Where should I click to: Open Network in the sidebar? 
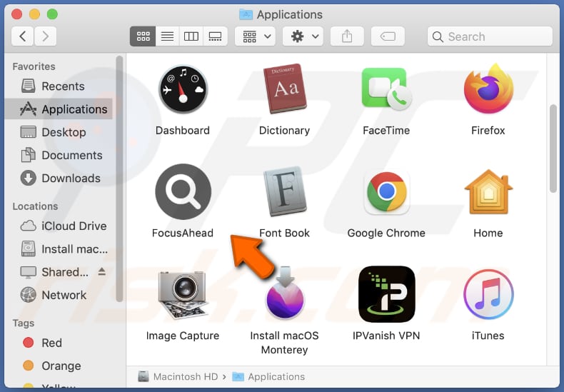click(59, 296)
